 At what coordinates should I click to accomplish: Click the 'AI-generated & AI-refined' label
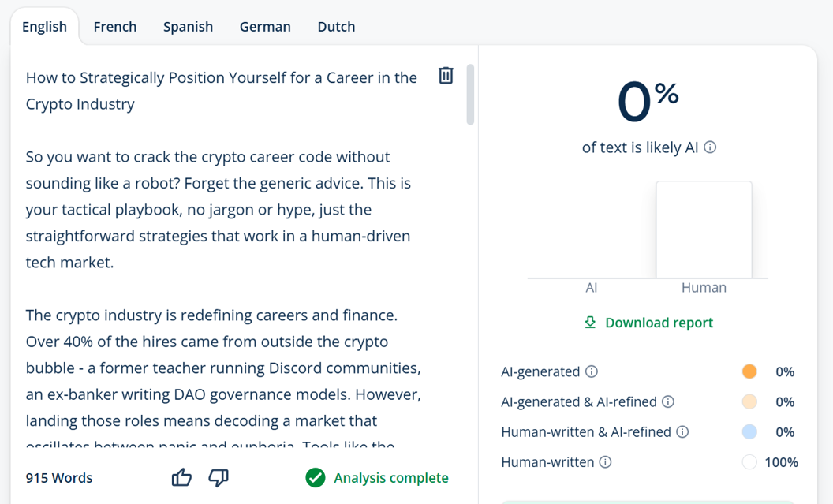coord(579,402)
